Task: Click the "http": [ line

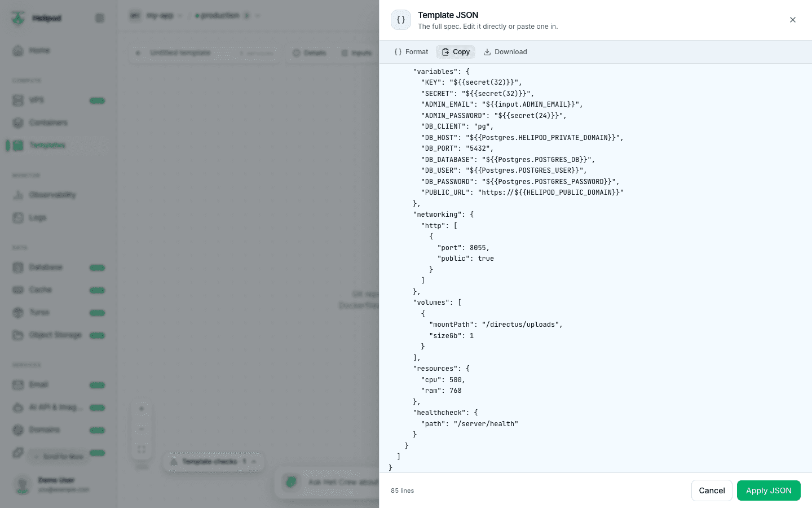Action: (x=439, y=226)
